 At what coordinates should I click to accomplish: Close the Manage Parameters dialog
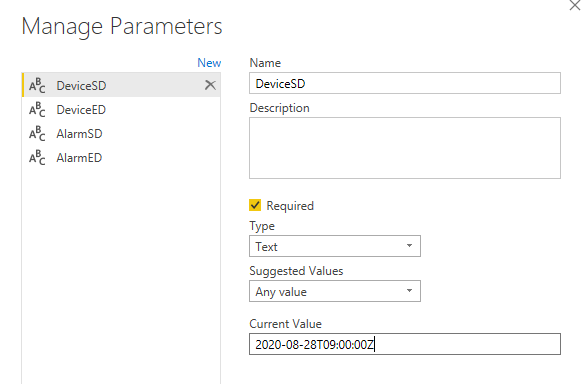tap(575, 5)
